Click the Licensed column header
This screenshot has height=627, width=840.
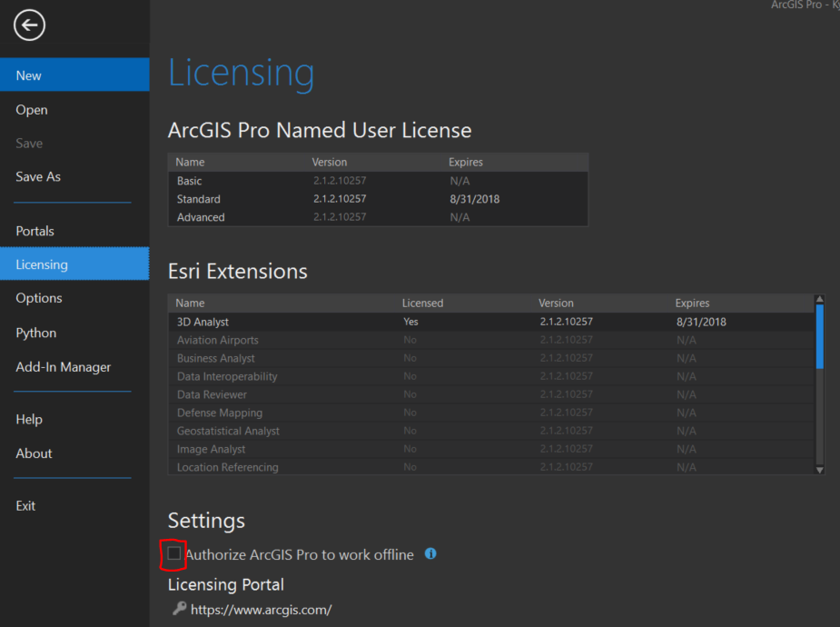point(422,303)
